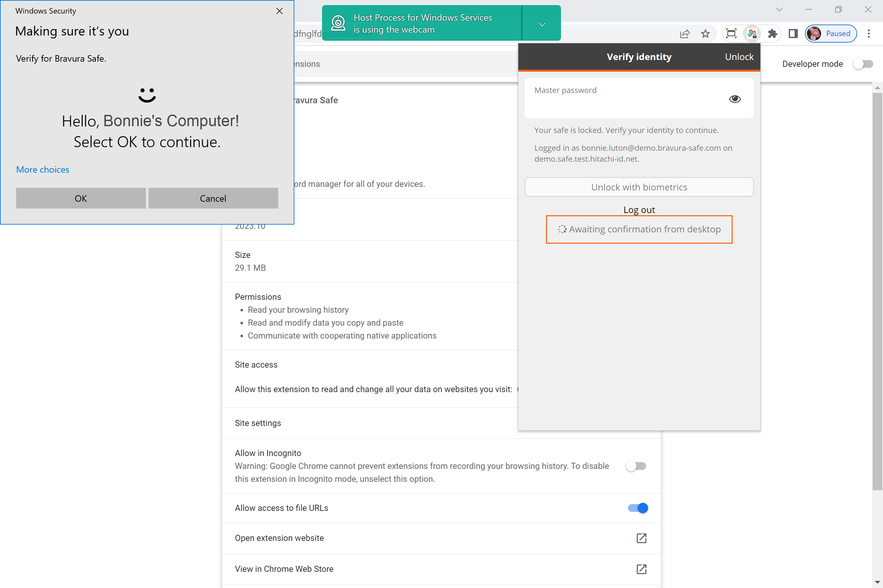883x588 pixels.
Task: Open Chrome three-dot menu
Action: coord(869,34)
